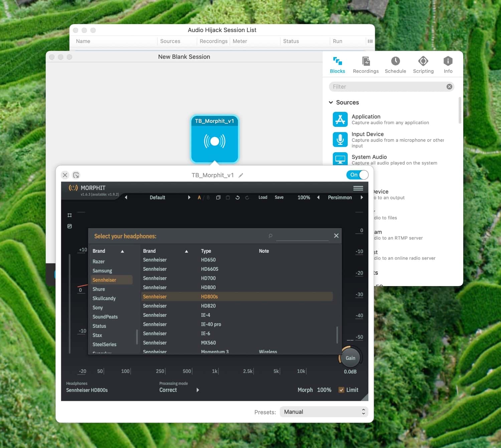Close the TB_Morphit_v1 popover
Image resolution: width=501 pixels, height=448 pixels.
point(65,175)
